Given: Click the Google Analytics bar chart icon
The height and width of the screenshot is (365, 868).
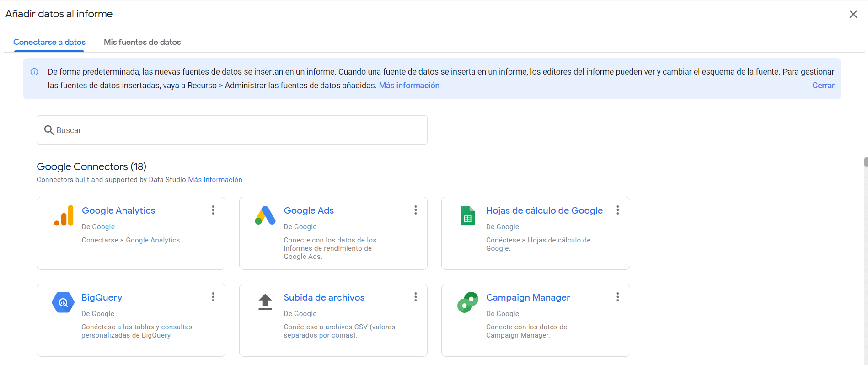Looking at the screenshot, I should [x=64, y=215].
